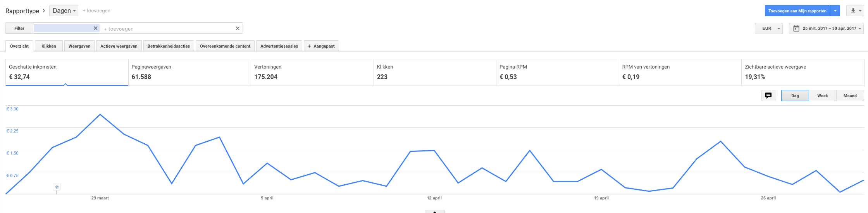Click the plus icon on the Aangepast tab
The width and height of the screenshot is (868, 213).
[x=309, y=46]
